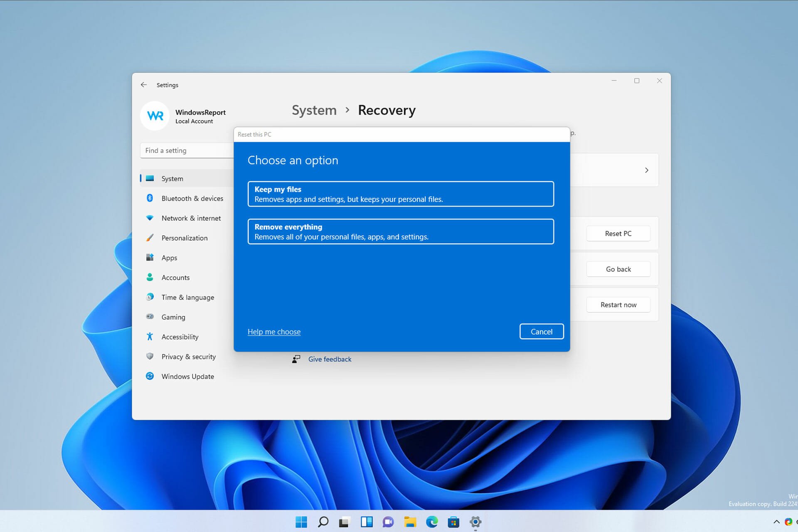This screenshot has height=532, width=798.
Task: Expand the recovery options chevron
Action: point(646,170)
